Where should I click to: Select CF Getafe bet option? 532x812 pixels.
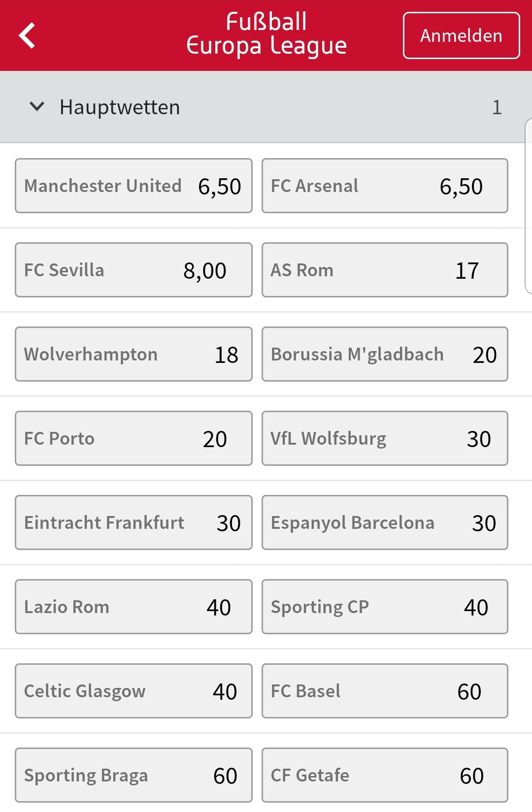385,775
